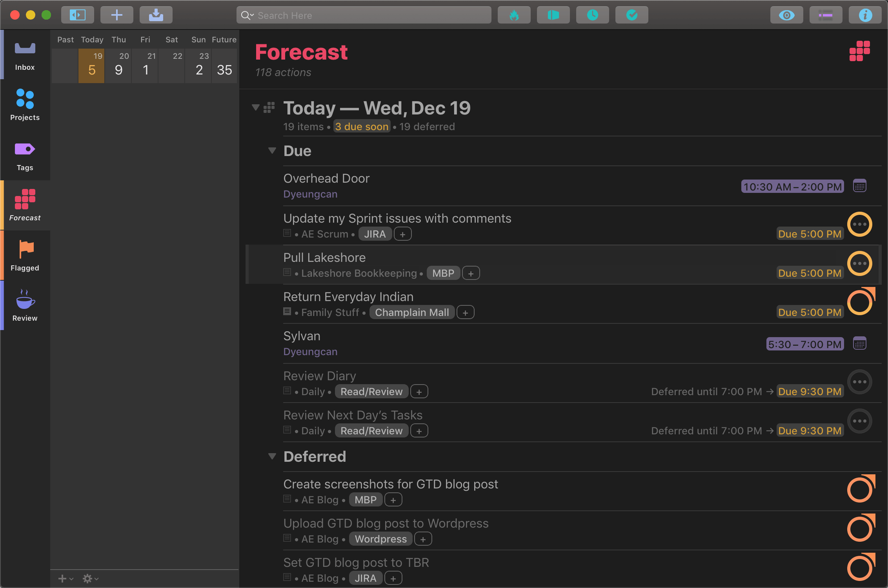
Task: Add a tag to Upload GTD blog post
Action: click(423, 539)
